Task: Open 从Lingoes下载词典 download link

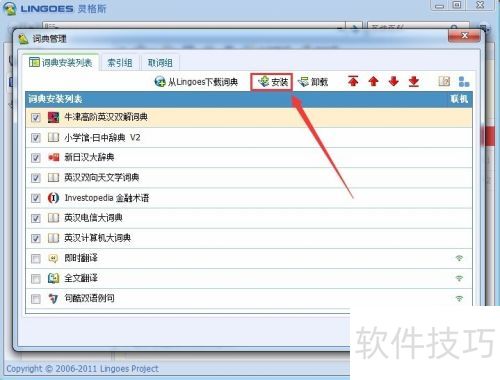Action: [196, 82]
